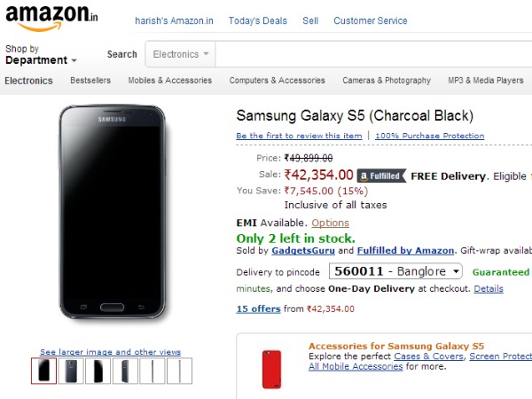The height and width of the screenshot is (399, 532).
Task: Open the delivery pincode 560011 Banglore dropdown
Action: point(396,271)
